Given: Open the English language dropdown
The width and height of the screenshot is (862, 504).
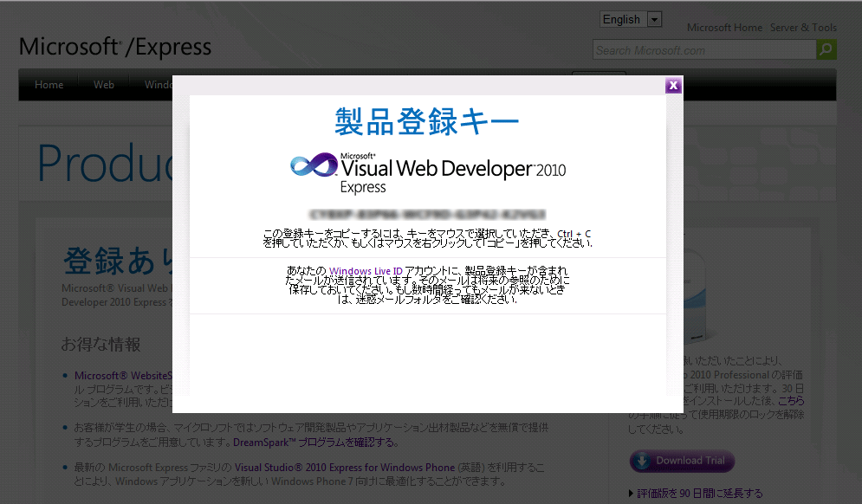Looking at the screenshot, I should point(631,19).
